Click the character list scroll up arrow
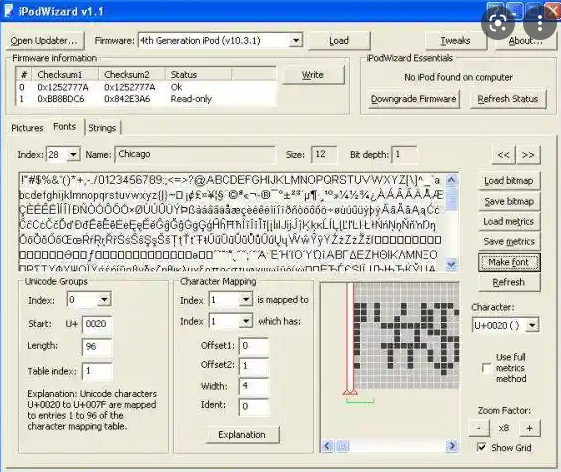Viewport: 561px width, 472px height. tap(451, 179)
